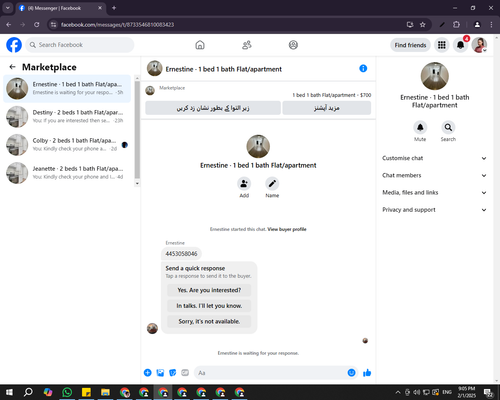The width and height of the screenshot is (500, 400).
Task: Open the Colby 2 beds conversation
Action: pyautogui.click(x=67, y=145)
